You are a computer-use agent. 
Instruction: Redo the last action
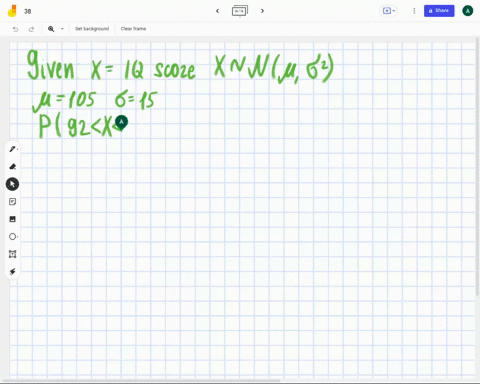point(31,29)
